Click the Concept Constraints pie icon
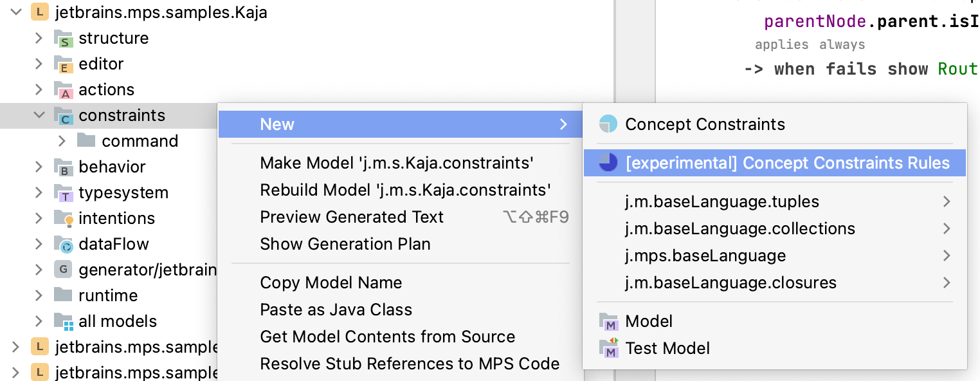The width and height of the screenshot is (980, 381). click(608, 124)
